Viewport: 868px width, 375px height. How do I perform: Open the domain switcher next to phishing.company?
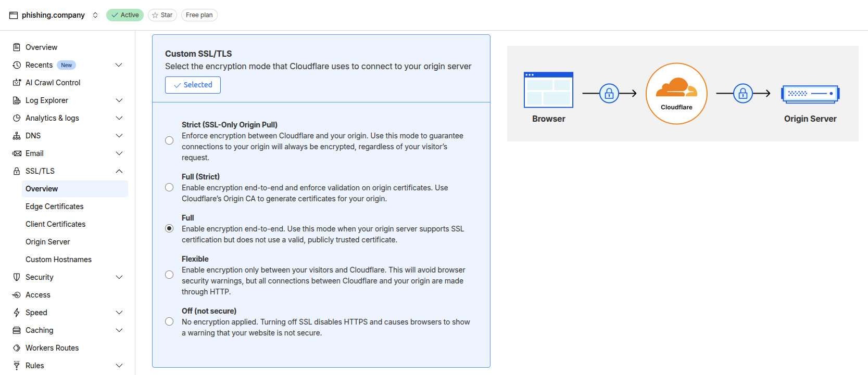click(95, 15)
